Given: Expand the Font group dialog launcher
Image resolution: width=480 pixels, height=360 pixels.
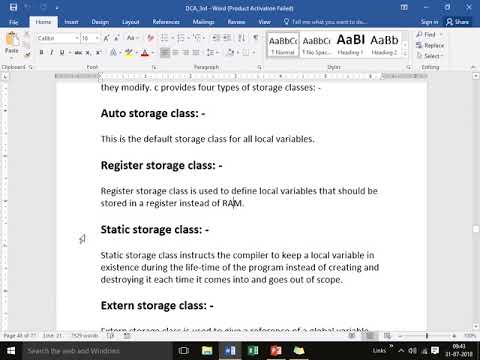Looking at the screenshot, I should [x=154, y=67].
